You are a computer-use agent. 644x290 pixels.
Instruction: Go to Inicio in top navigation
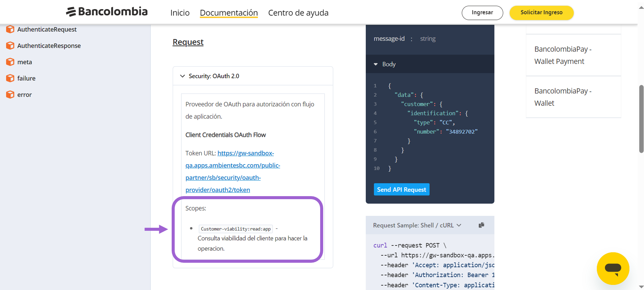(180, 12)
